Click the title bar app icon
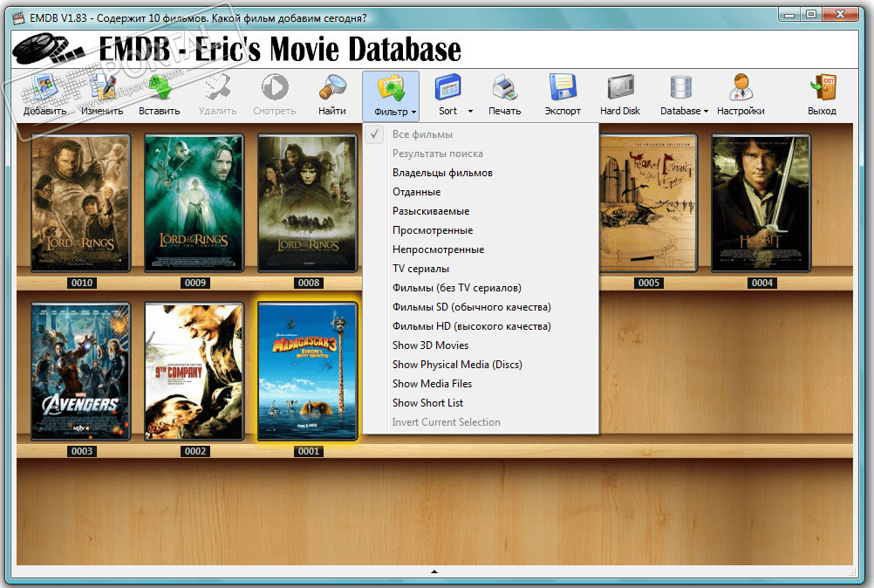The height and width of the screenshot is (588, 874). click(19, 17)
